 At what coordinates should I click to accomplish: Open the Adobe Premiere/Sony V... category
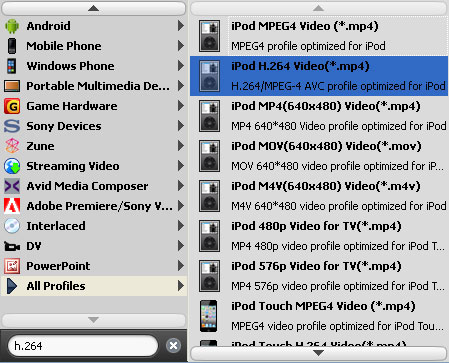click(94, 206)
